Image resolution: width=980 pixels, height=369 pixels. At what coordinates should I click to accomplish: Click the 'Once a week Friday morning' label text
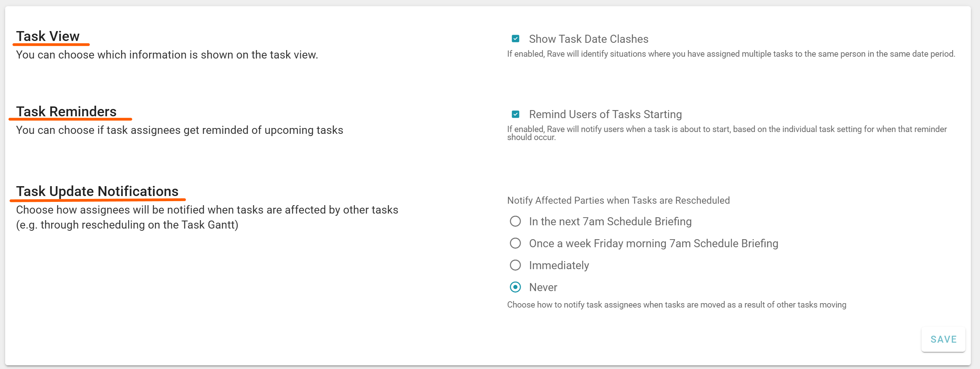click(x=653, y=243)
